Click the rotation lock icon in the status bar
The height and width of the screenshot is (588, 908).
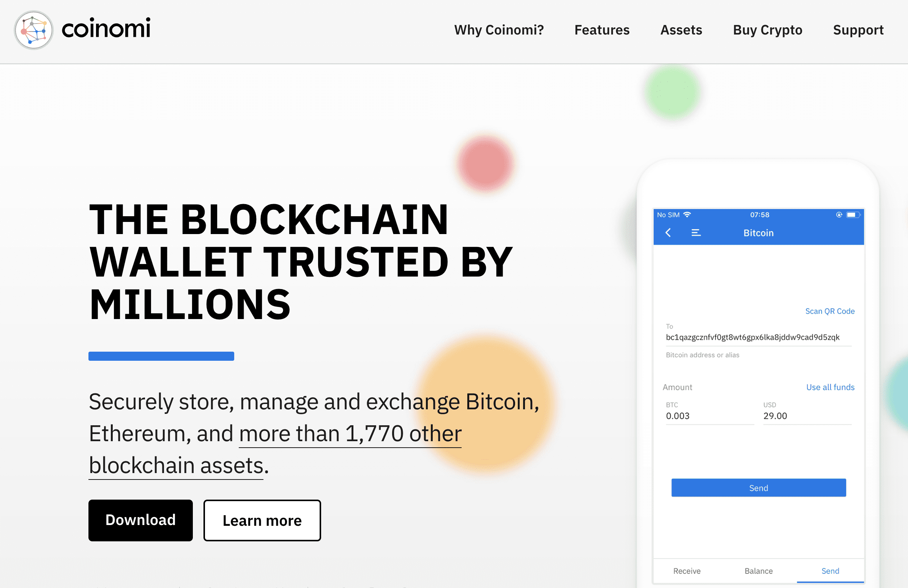click(x=839, y=214)
